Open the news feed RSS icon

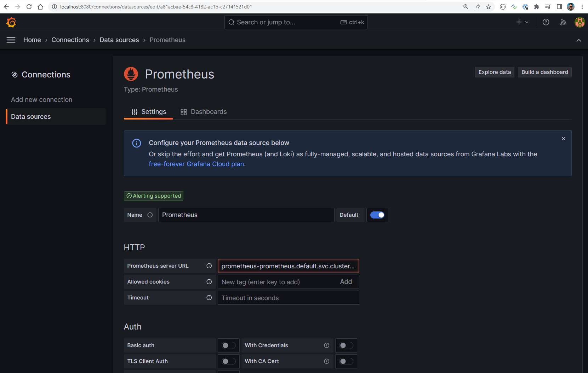point(563,22)
